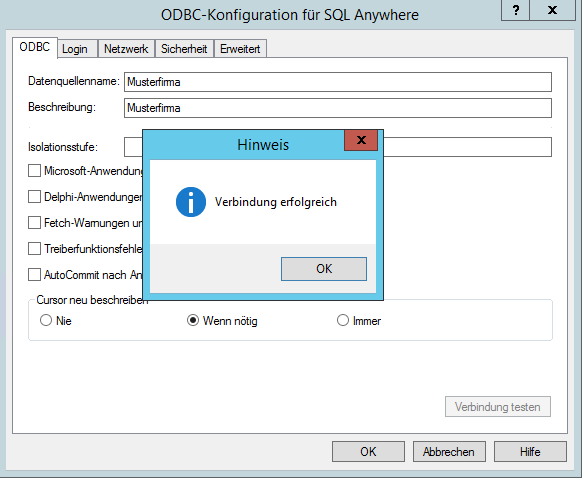The height and width of the screenshot is (478, 582).
Task: Close the Hinweis dialog with red X
Action: 361,140
